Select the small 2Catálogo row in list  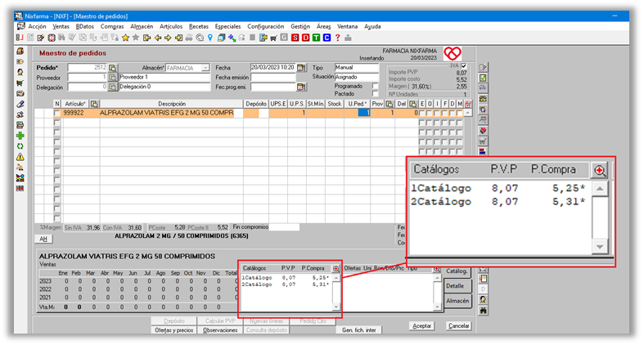click(x=286, y=285)
